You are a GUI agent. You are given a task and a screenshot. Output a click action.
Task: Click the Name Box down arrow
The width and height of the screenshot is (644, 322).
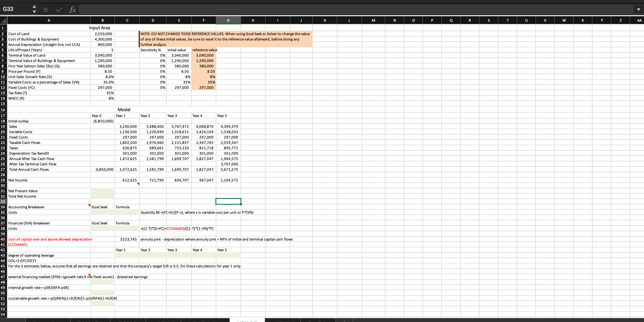pyautogui.click(x=34, y=12)
